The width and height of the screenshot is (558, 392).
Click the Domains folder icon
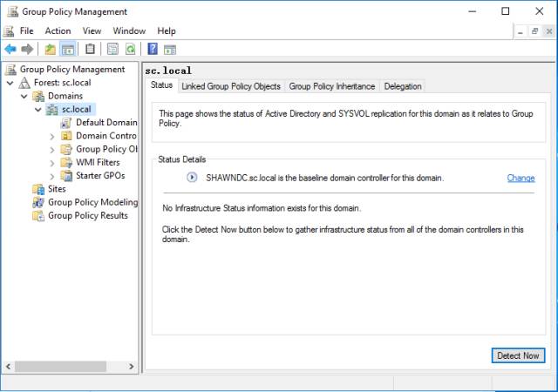coord(38,96)
